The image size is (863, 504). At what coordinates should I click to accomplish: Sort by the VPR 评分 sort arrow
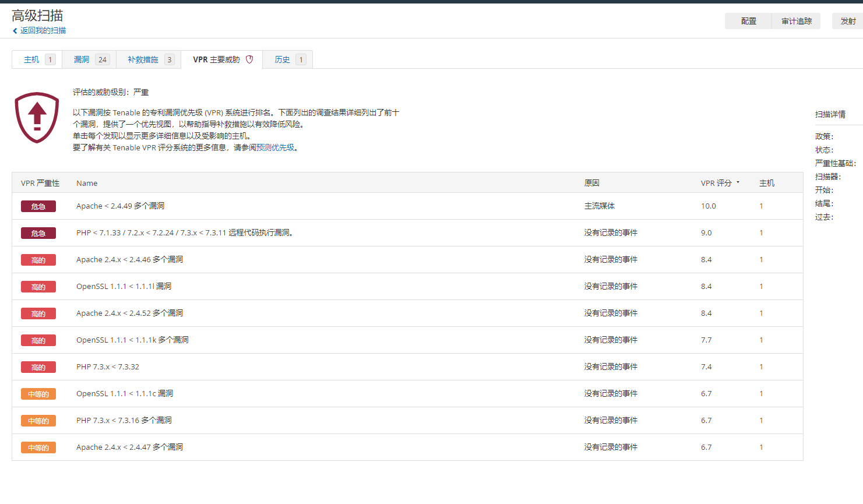pyautogui.click(x=738, y=182)
